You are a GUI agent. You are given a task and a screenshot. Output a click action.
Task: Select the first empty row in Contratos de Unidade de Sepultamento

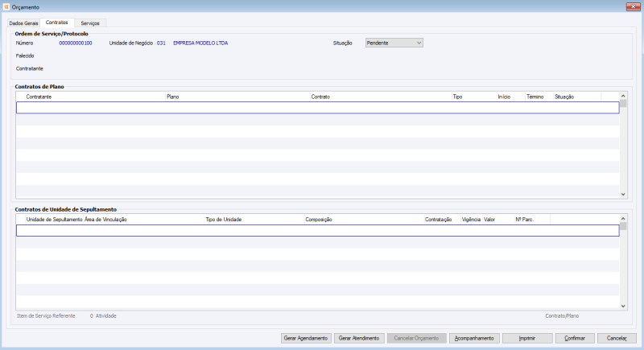coord(317,231)
